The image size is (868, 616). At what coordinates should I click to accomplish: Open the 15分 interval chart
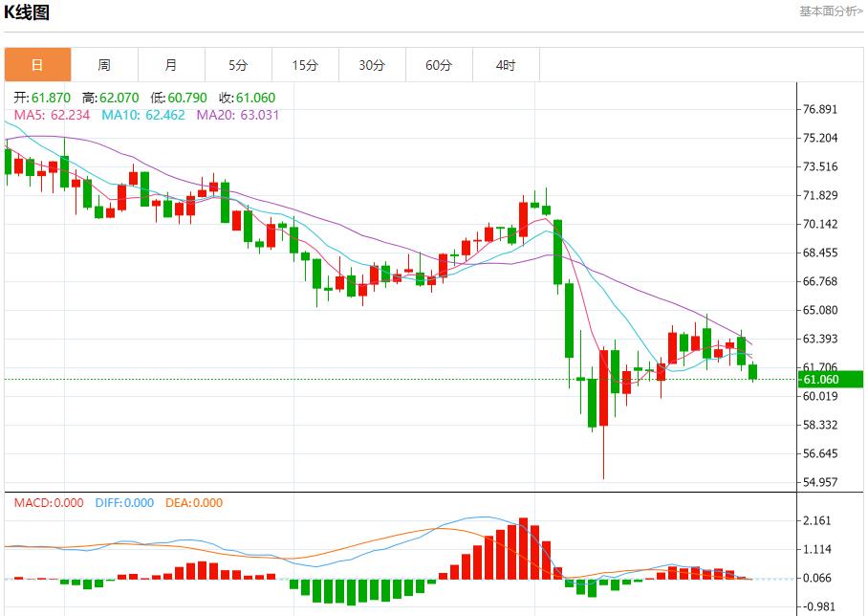tap(305, 65)
